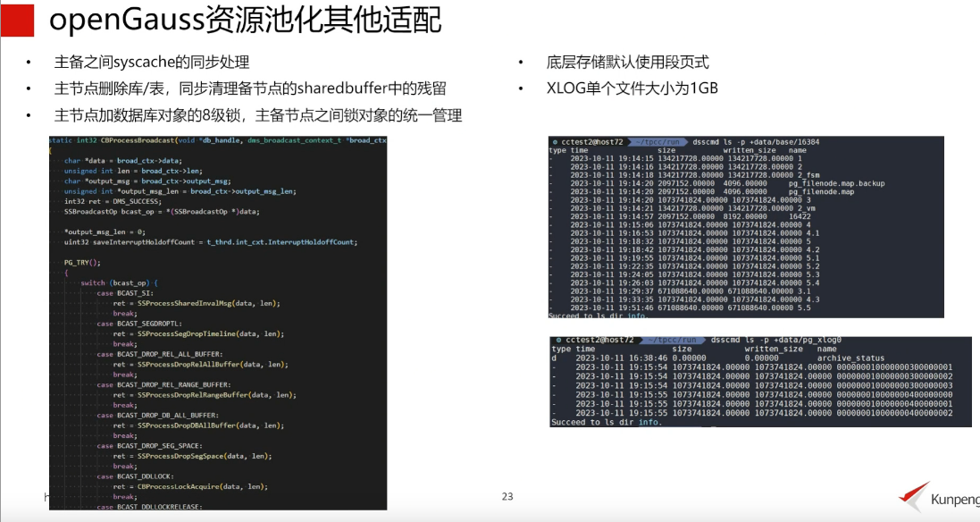
Task: Click slide page number 23
Action: [x=507, y=496]
